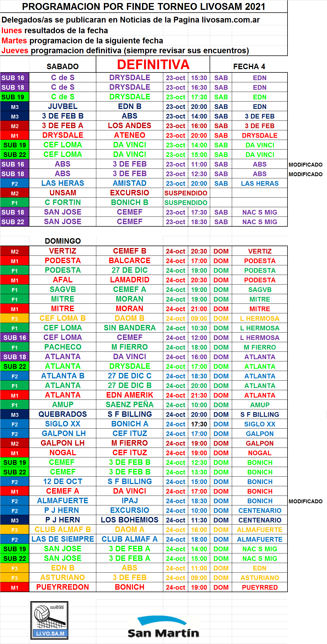Select the UNSAM team cell
This screenshot has height=644, width=327.
(63, 193)
